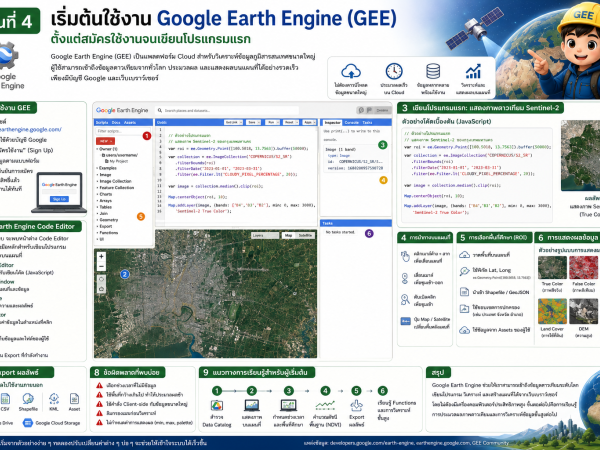This screenshot has width=600, height=450.
Task: Expand the Examples folder in the scripts tree
Action: tap(107, 168)
